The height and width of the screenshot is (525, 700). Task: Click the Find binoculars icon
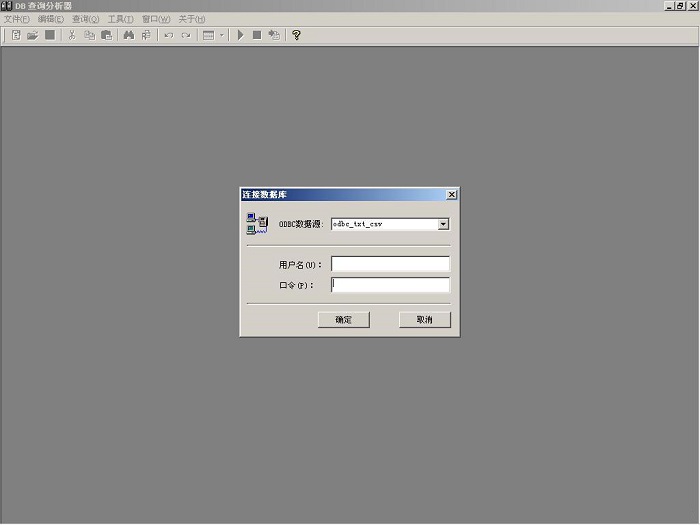click(129, 35)
